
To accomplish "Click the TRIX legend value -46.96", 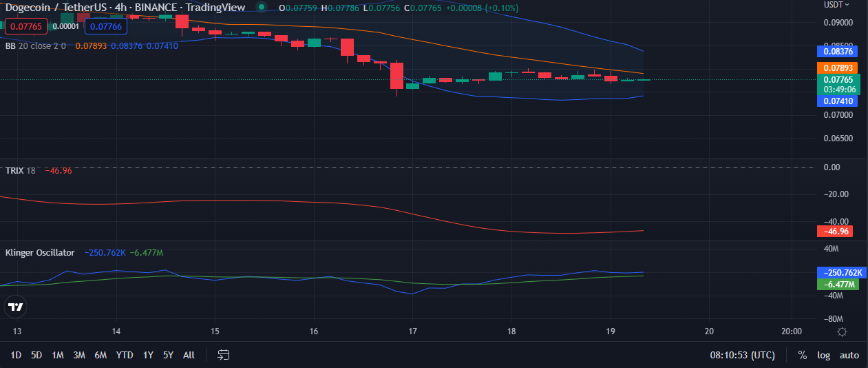I will (x=58, y=170).
